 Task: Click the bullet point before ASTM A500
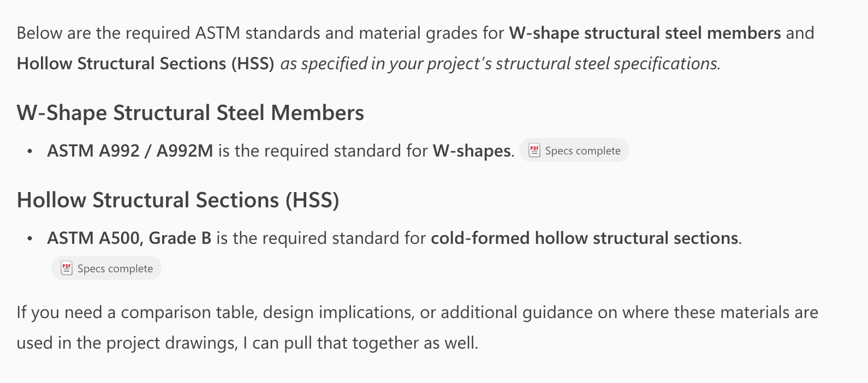pyautogui.click(x=29, y=238)
